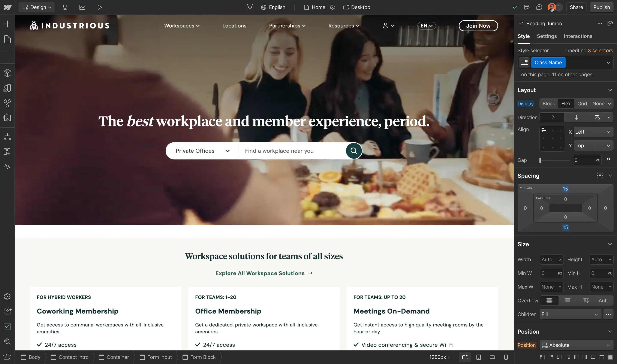
Task: Open the Assets image icon
Action: [x=7, y=118]
